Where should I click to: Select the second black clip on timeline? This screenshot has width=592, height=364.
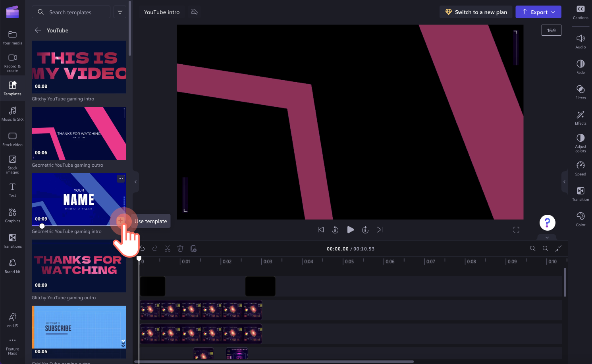coord(260,286)
